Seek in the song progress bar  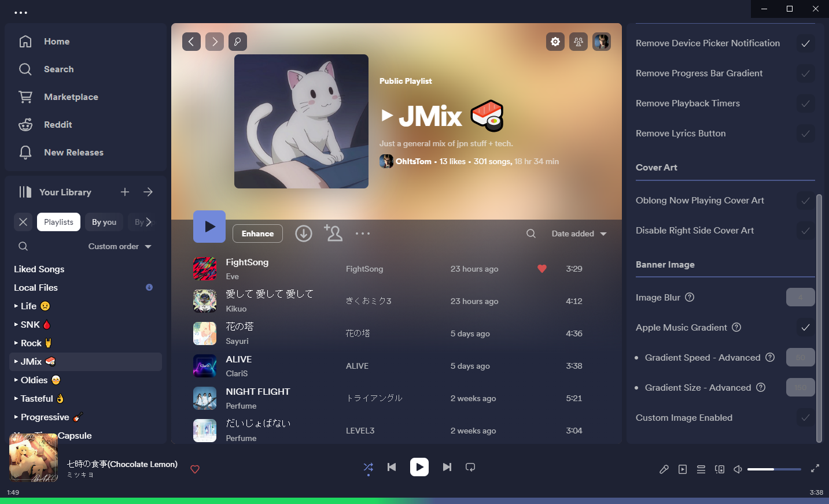click(x=414, y=501)
